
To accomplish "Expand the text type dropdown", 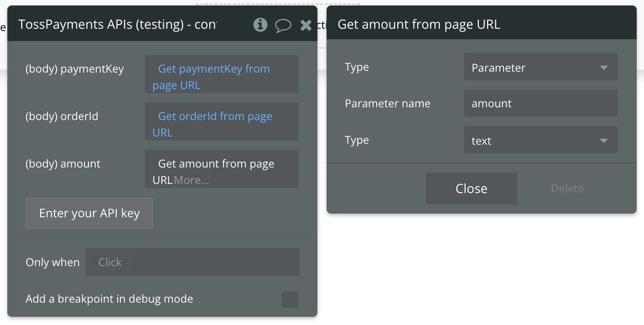I will [540, 141].
